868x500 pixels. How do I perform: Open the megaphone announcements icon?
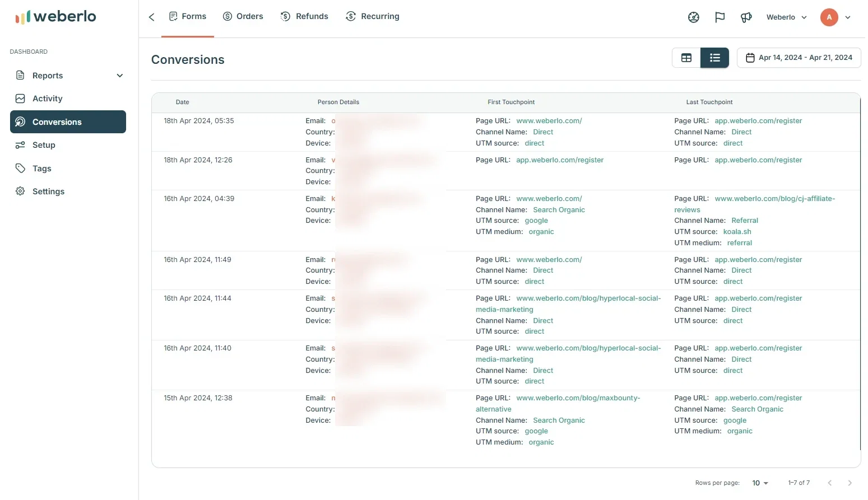746,17
